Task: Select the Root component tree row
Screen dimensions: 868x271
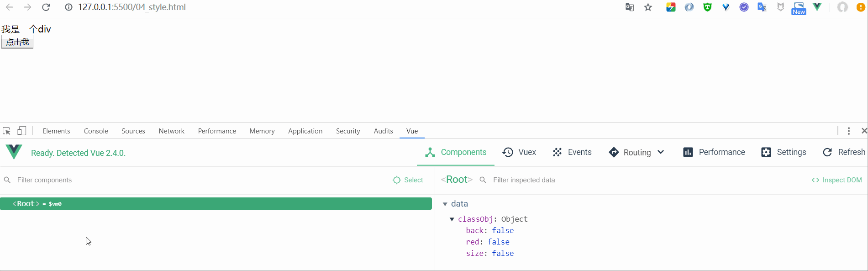Action: 216,204
